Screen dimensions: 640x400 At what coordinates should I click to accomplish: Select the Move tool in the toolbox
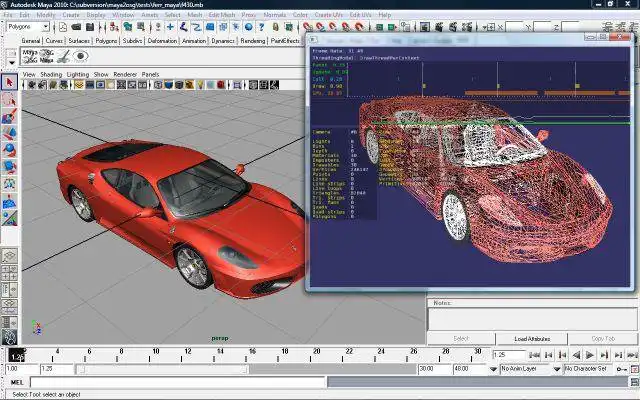coord(9,133)
